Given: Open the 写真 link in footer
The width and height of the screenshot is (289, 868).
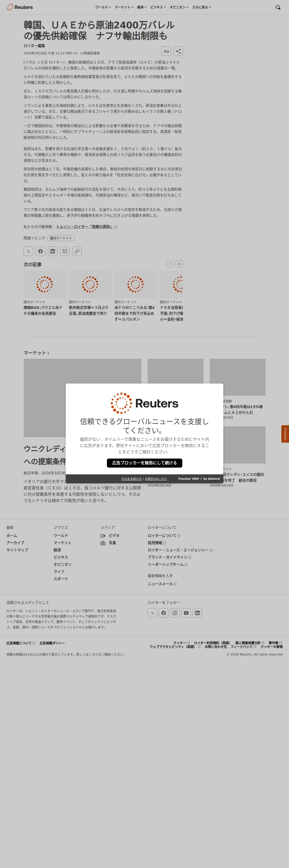Looking at the screenshot, I should coord(108,543).
